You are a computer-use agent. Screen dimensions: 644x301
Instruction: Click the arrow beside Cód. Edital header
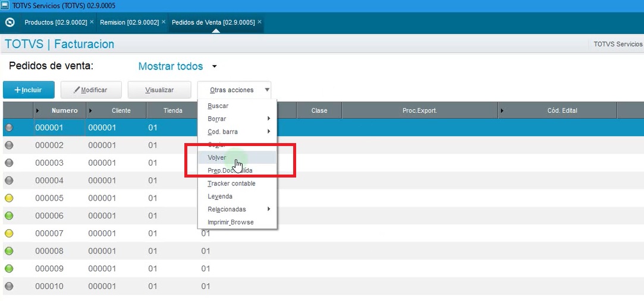[502, 110]
